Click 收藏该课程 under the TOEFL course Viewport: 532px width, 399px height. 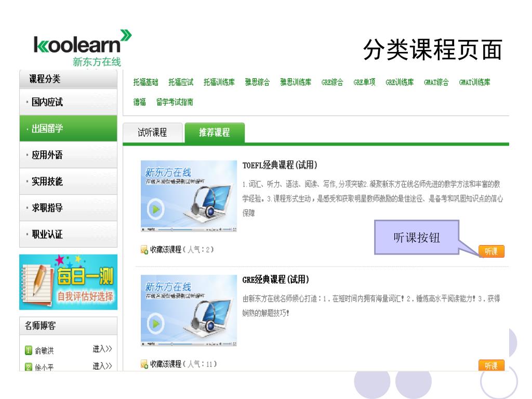pyautogui.click(x=166, y=249)
